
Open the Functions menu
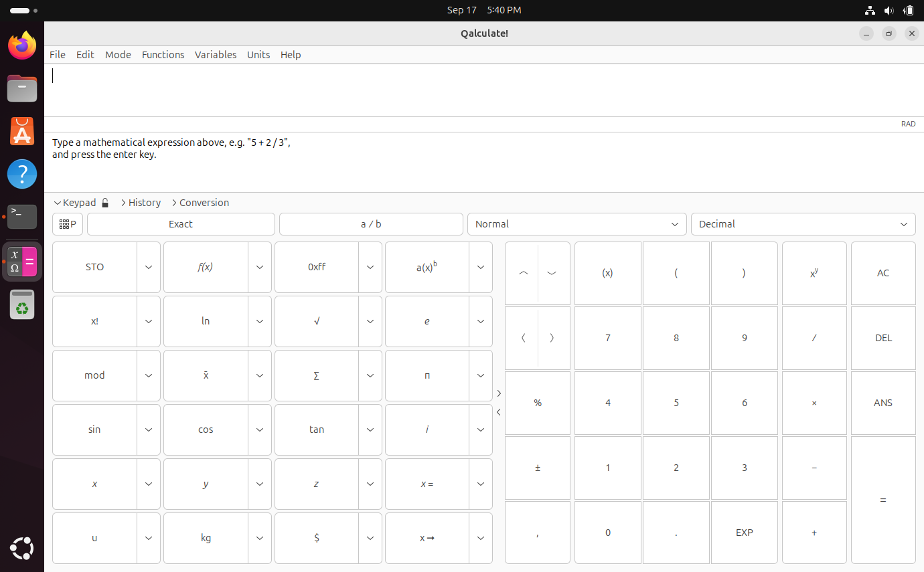163,55
